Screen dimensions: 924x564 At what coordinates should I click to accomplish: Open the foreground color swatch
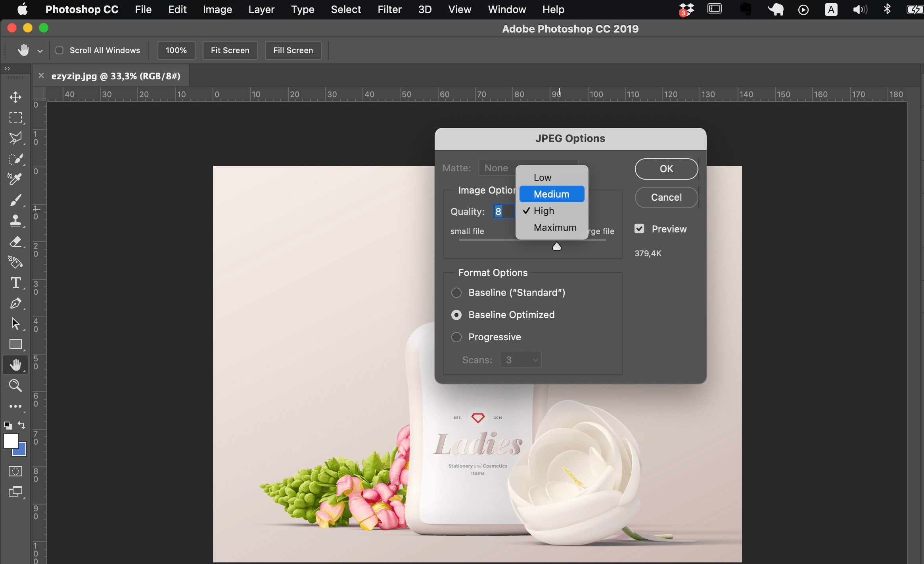[x=11, y=441]
